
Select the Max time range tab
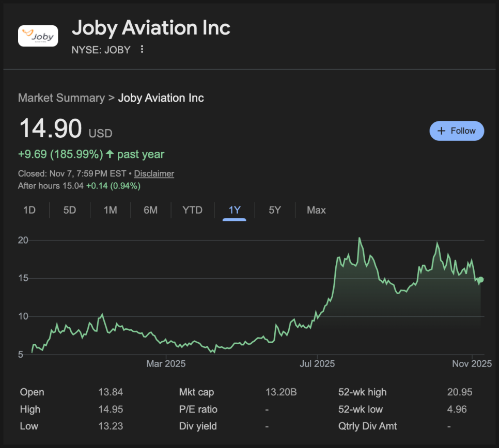pos(316,210)
